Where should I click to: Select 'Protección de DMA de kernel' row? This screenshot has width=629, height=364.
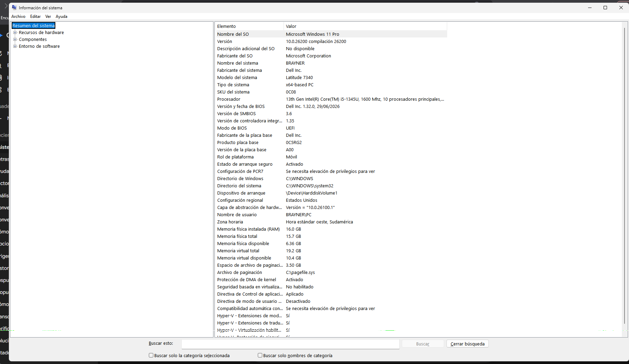pos(331,279)
